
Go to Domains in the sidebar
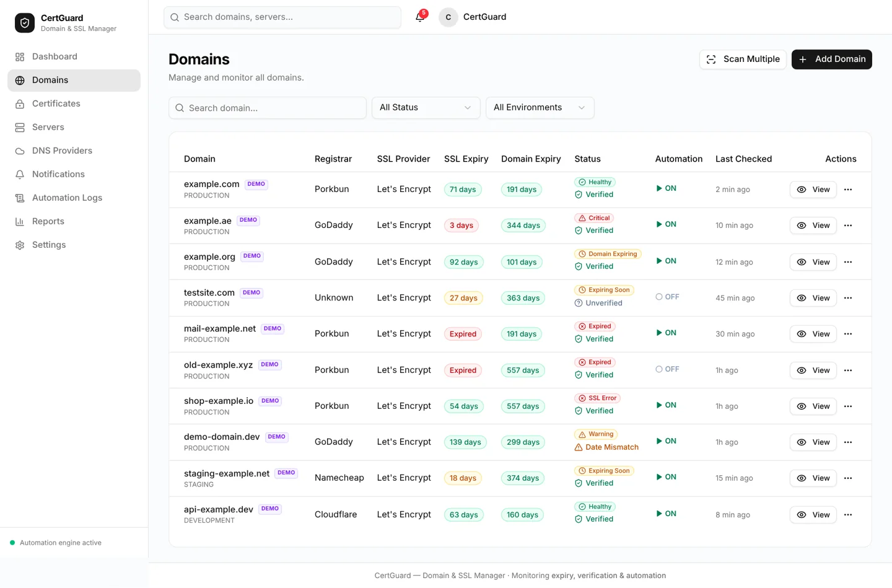74,81
